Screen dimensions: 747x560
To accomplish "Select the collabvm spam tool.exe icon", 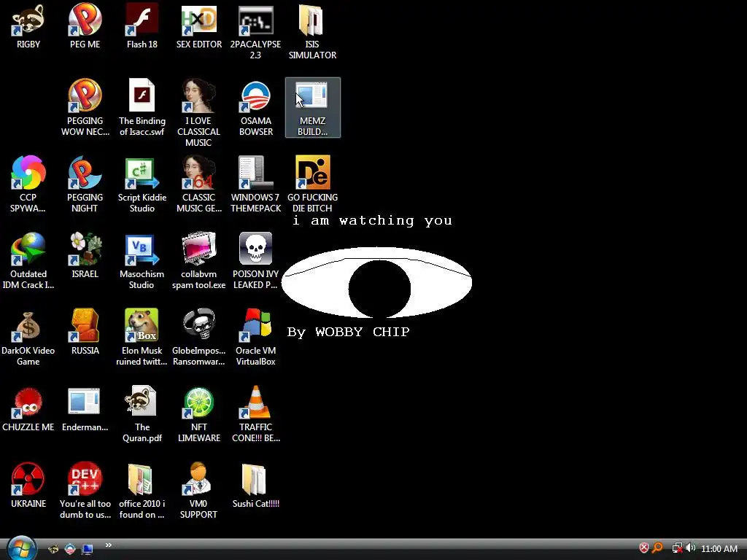I will 198,261.
